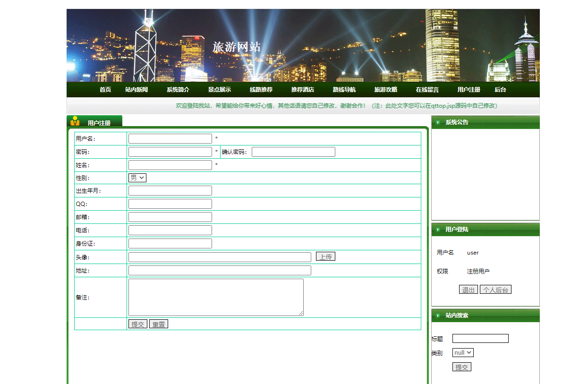
Task: Open 在线留言 from the top menu
Action: pyautogui.click(x=426, y=89)
